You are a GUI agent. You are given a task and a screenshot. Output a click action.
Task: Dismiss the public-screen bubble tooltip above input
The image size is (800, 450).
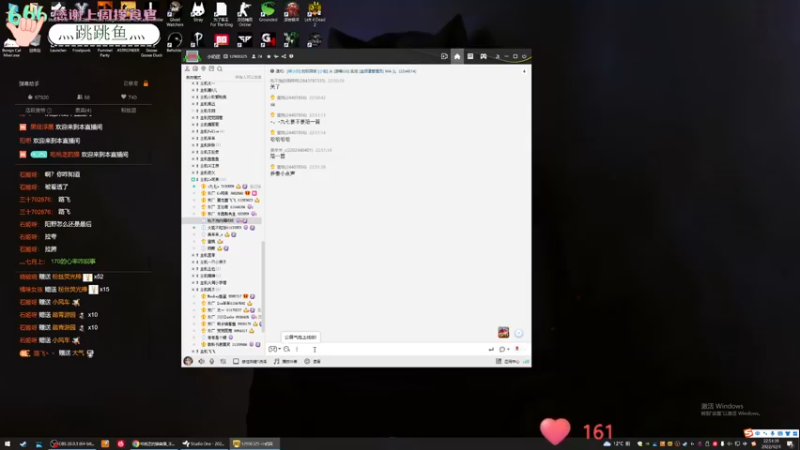[x=301, y=337]
